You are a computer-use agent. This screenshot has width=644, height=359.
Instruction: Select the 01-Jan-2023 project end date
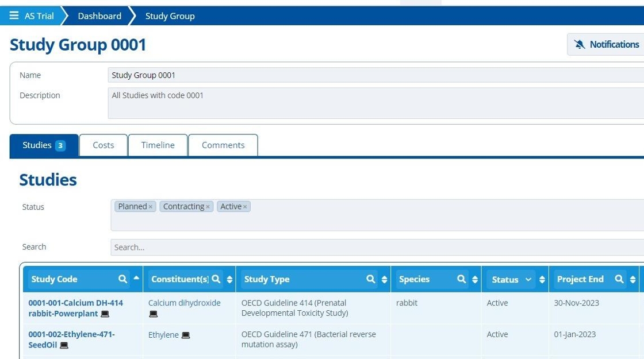574,334
